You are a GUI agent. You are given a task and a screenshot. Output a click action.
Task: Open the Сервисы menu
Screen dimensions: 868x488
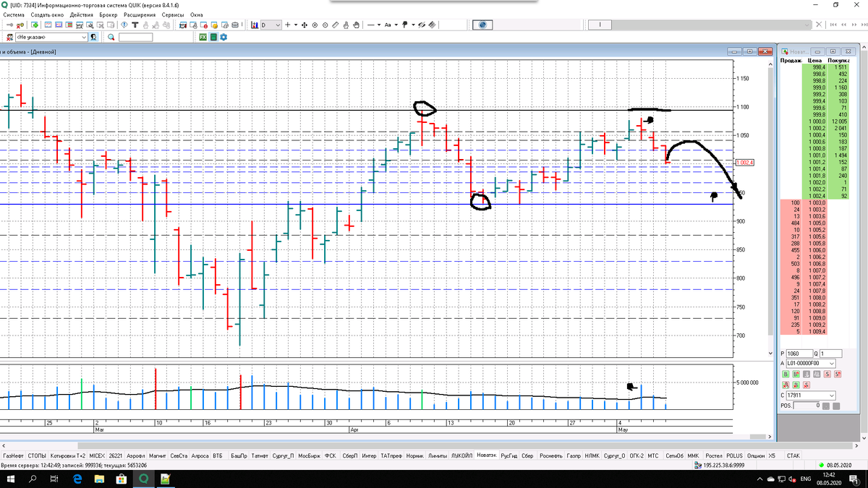click(172, 14)
